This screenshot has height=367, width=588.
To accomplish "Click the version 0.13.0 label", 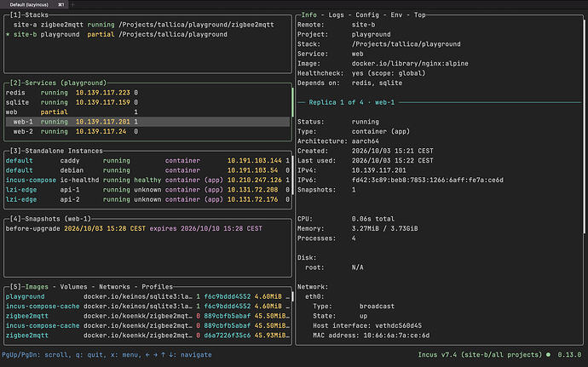I will (569, 354).
